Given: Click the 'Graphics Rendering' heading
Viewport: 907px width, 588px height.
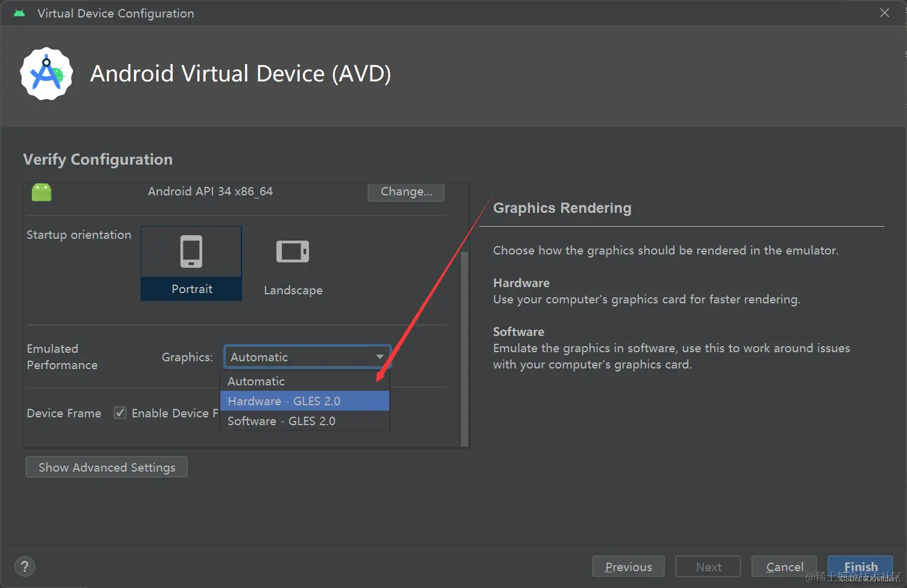Looking at the screenshot, I should tap(562, 208).
